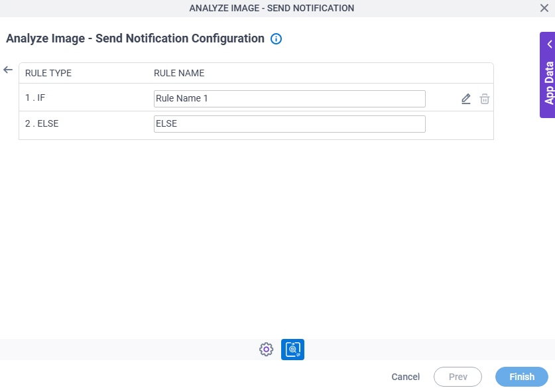Edit Rule Name 1 with the pencil icon
555x392 pixels.
(x=465, y=99)
